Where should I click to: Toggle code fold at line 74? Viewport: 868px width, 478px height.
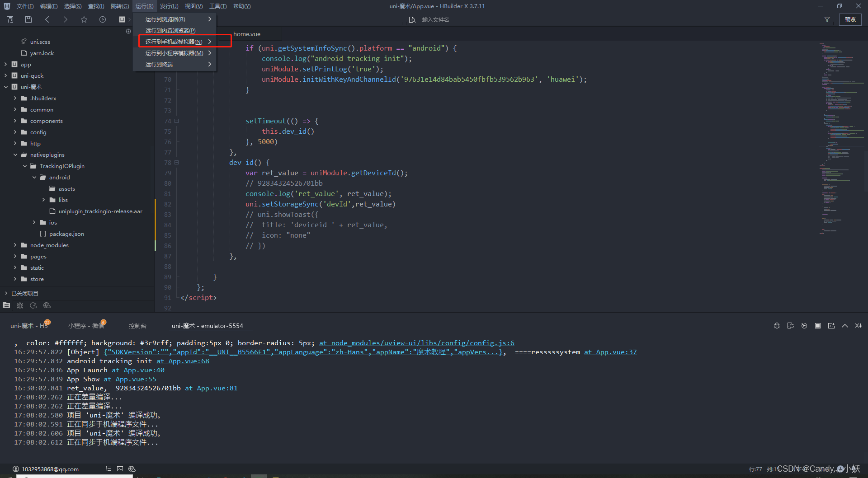(177, 121)
